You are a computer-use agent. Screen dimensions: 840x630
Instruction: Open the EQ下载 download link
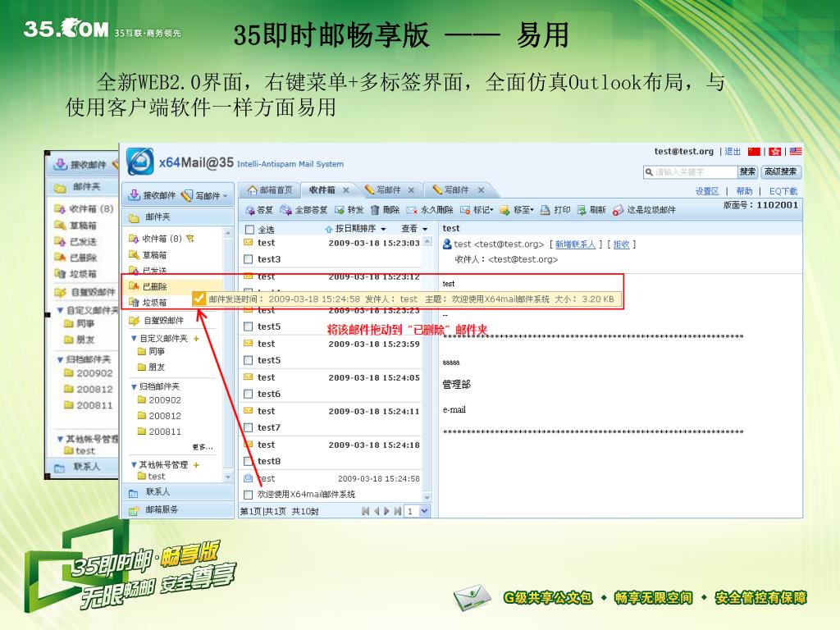[783, 191]
